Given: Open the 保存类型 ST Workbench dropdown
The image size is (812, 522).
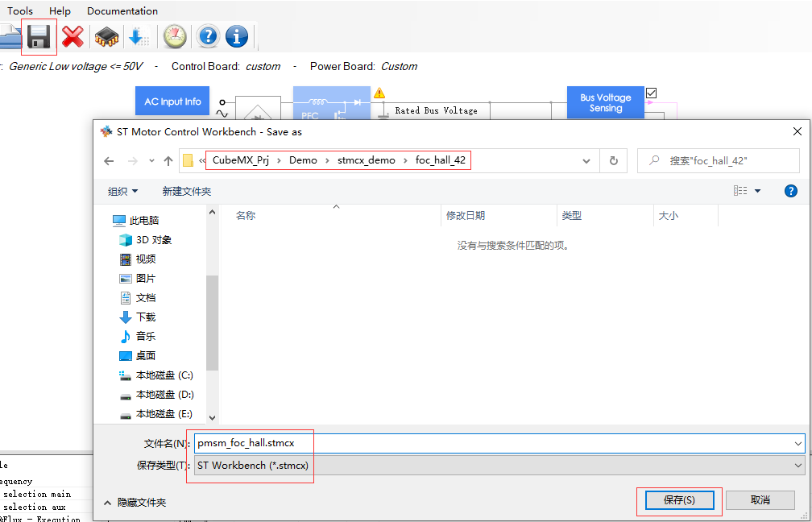Looking at the screenshot, I should [499, 466].
